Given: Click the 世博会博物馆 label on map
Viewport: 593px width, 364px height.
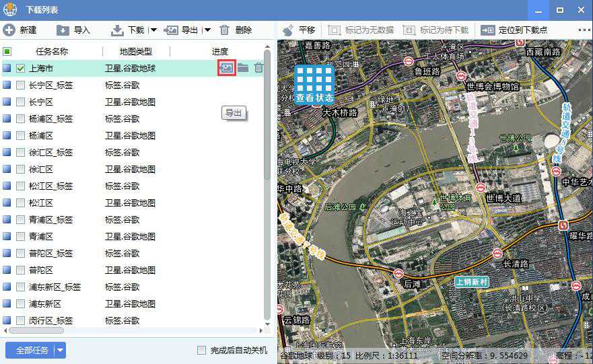Looking at the screenshot, I should [x=493, y=87].
